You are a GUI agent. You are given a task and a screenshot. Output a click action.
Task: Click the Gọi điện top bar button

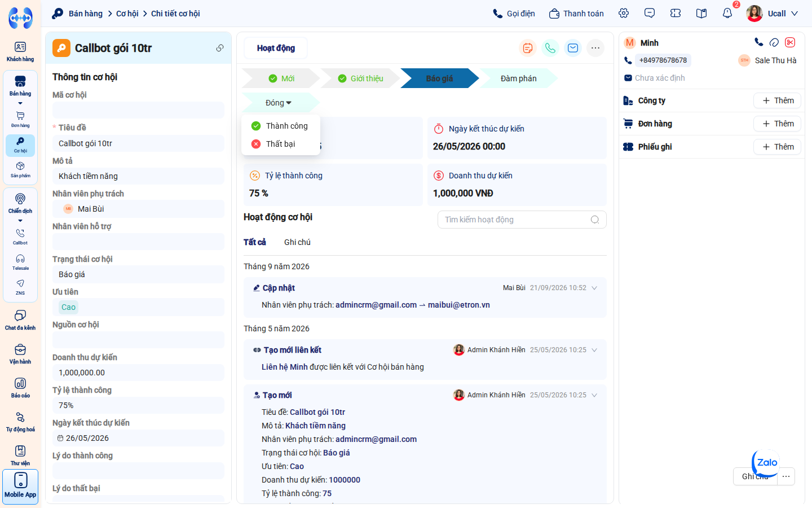(x=514, y=14)
